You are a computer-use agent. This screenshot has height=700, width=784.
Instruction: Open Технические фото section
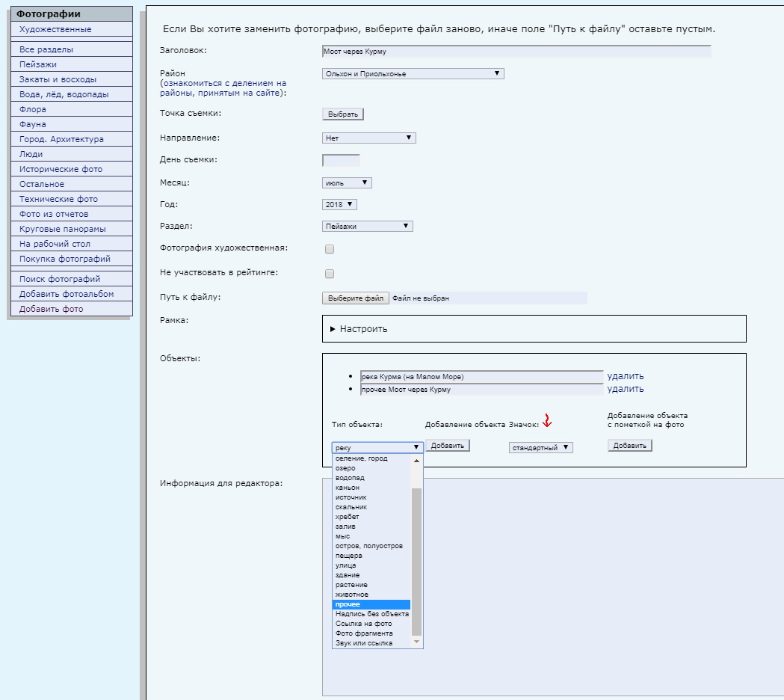tap(72, 199)
